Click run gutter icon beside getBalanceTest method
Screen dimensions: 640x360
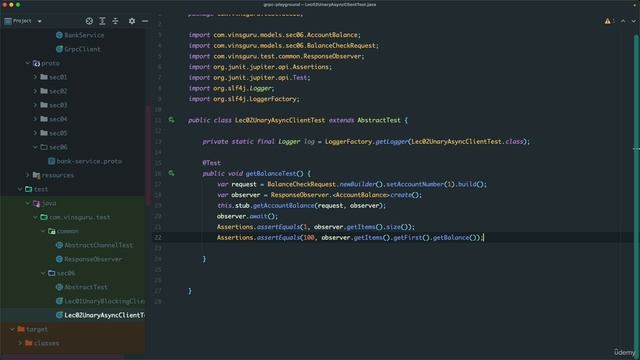171,173
